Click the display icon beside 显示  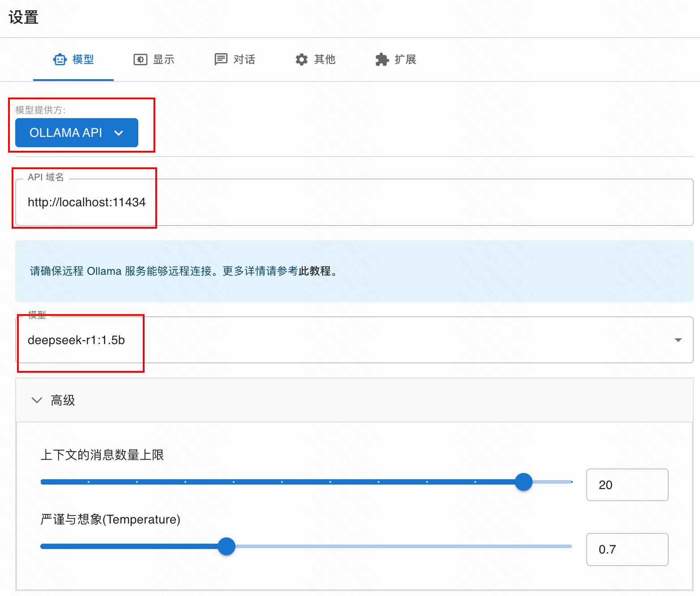coord(140,60)
